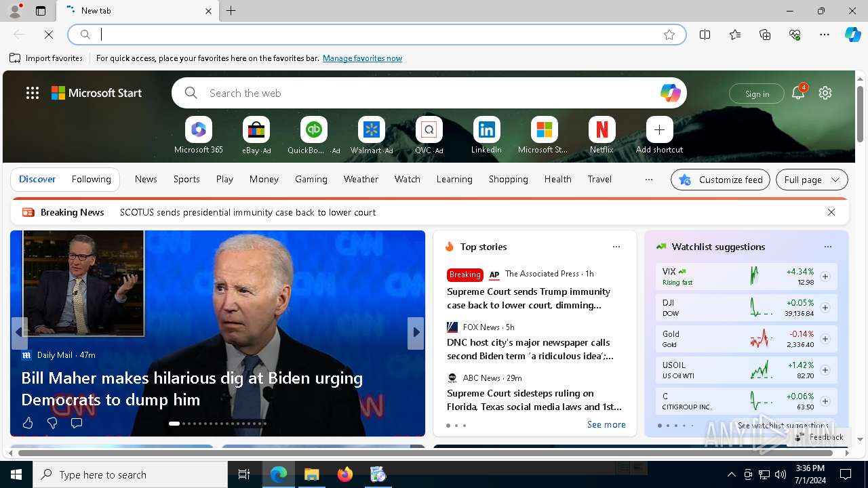Go to previous carousel story
Screen dimensions: 868x488
point(20,333)
